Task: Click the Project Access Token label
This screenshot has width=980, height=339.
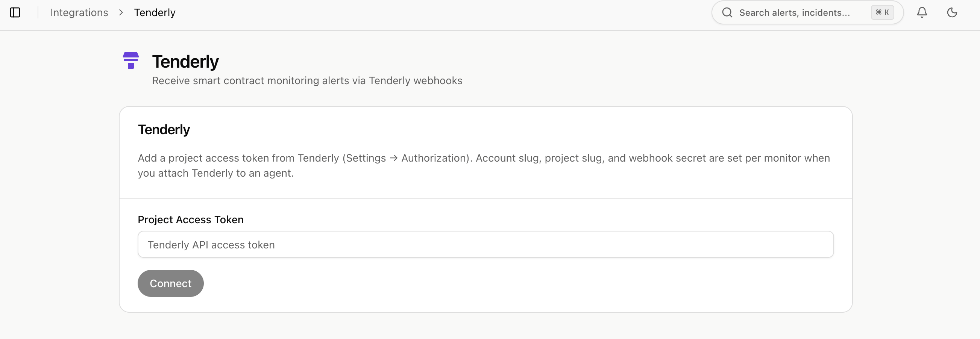Action: click(191, 219)
